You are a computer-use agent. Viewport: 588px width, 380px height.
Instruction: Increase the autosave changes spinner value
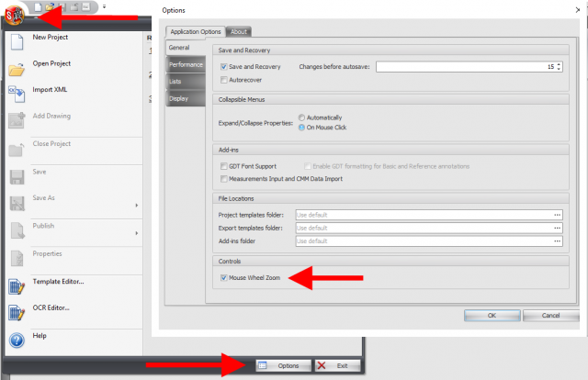559,64
